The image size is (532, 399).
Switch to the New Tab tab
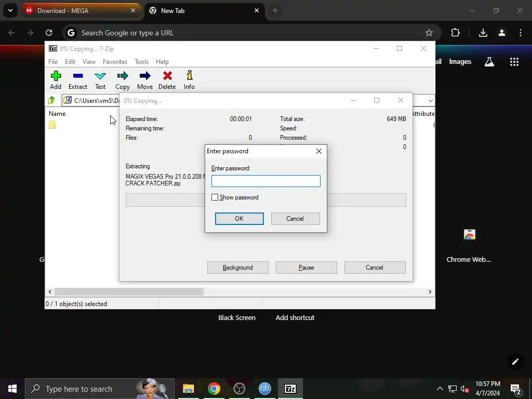205,10
